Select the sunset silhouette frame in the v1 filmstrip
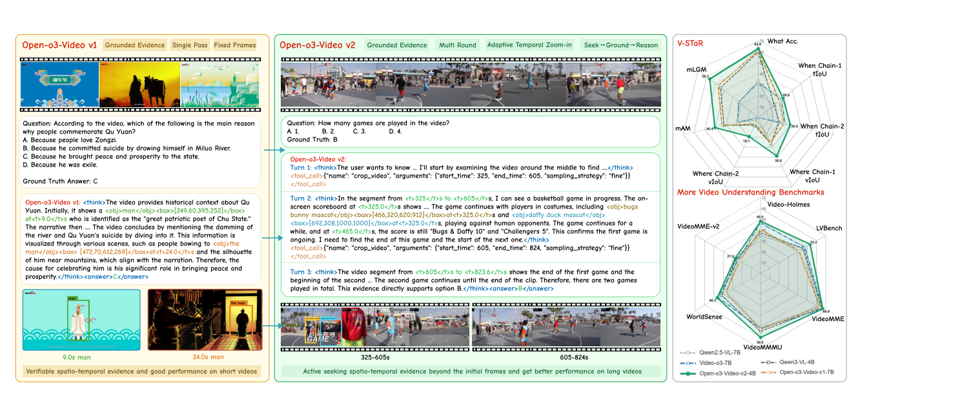This screenshot has width=980, height=418. point(139,85)
